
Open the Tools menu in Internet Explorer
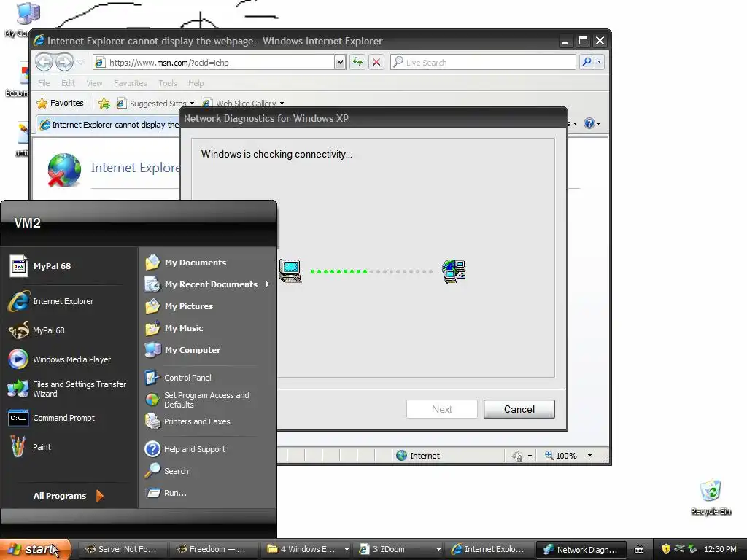click(x=168, y=83)
